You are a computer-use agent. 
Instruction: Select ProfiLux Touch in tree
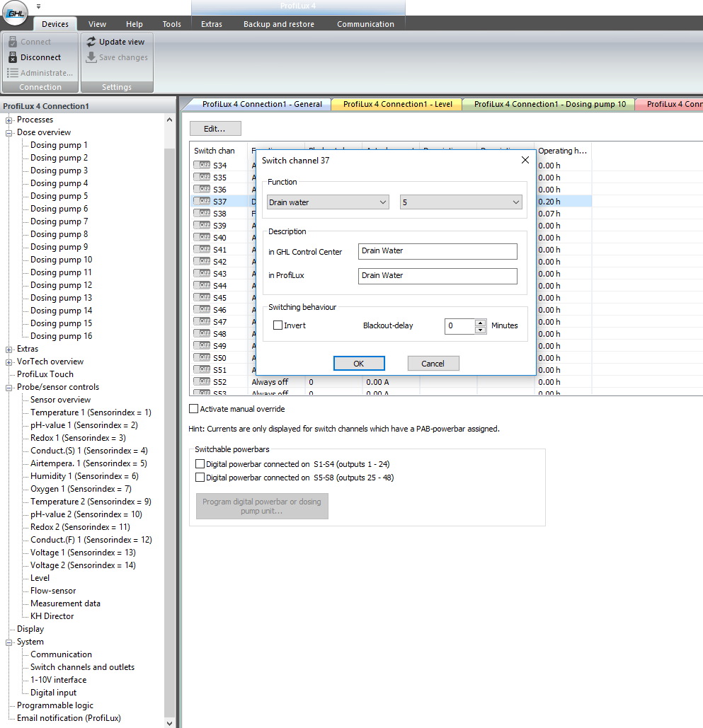point(45,374)
